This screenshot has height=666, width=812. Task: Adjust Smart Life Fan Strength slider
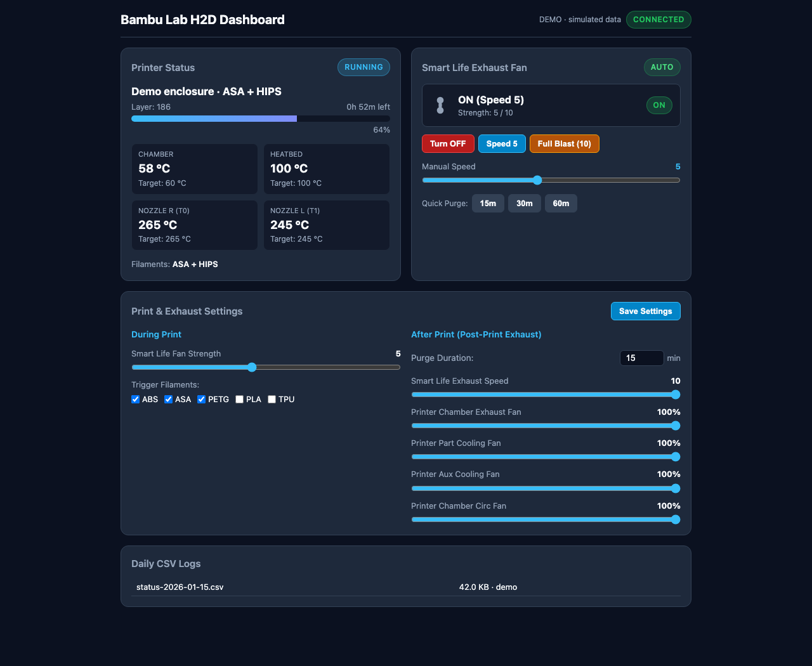(266, 367)
